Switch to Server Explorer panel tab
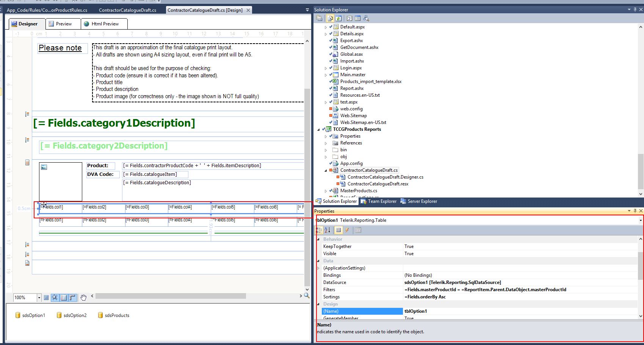The width and height of the screenshot is (644, 345). coord(419,201)
